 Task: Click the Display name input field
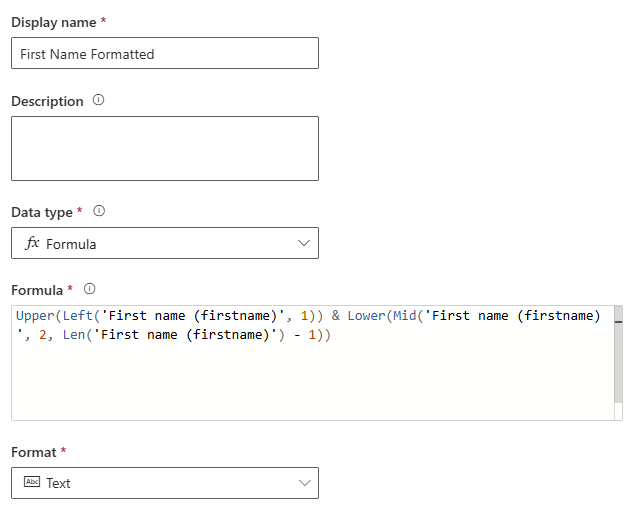point(165,54)
